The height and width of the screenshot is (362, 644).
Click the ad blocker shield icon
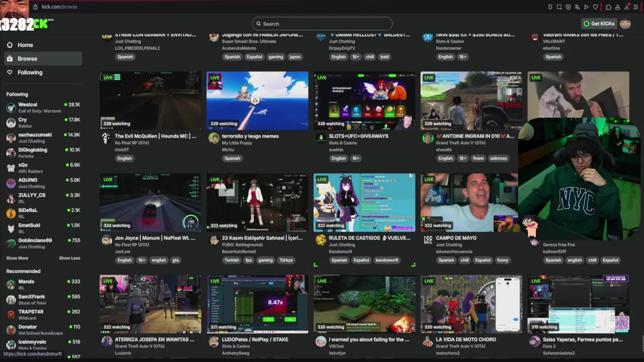568,7
